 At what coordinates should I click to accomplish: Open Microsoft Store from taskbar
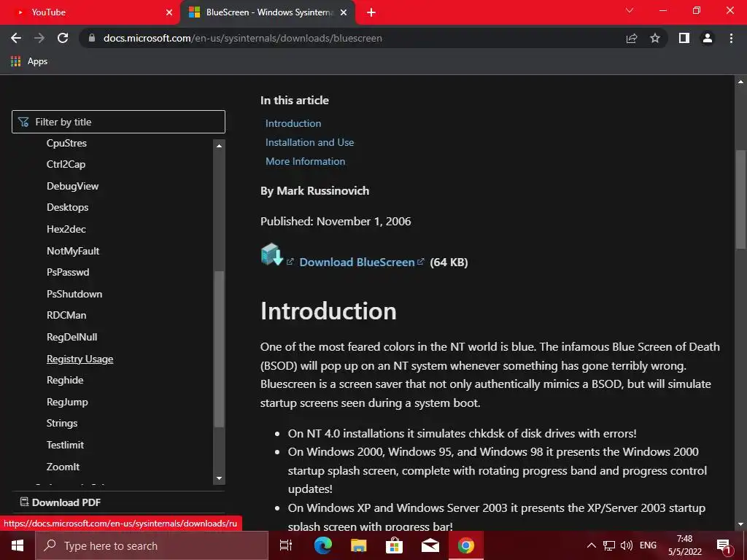[394, 545]
